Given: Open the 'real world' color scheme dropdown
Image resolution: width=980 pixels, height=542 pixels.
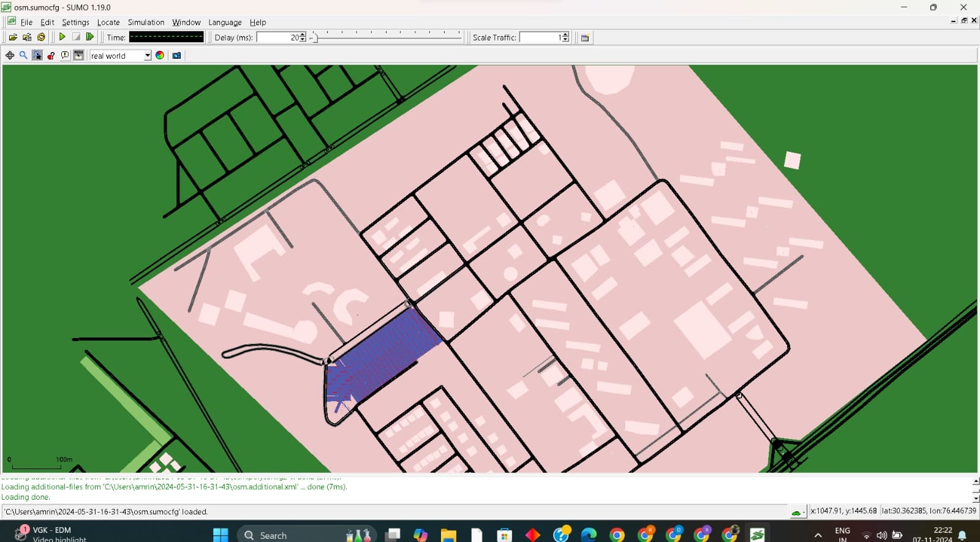Looking at the screenshot, I should tap(121, 56).
